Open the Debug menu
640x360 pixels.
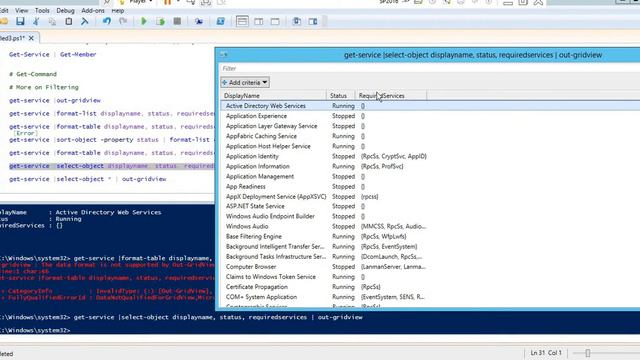click(65, 11)
